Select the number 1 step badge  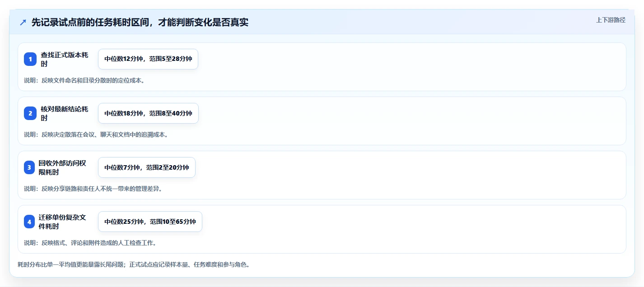point(30,59)
